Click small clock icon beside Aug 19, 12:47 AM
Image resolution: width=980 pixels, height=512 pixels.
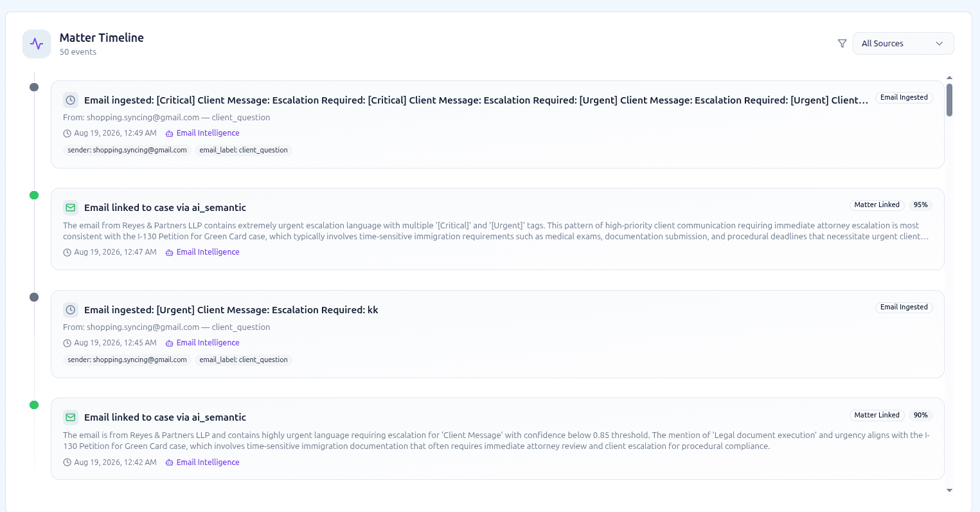coord(67,252)
